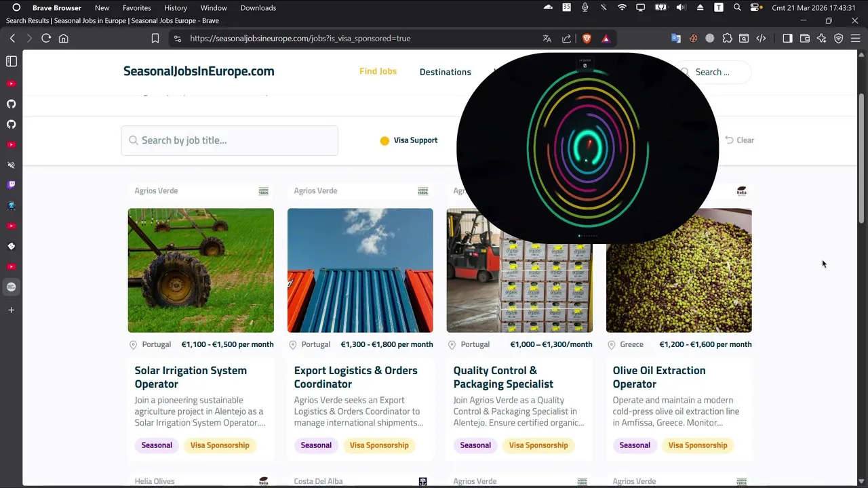The height and width of the screenshot is (488, 868).
Task: Go back using the browser back arrow
Action: [12, 39]
